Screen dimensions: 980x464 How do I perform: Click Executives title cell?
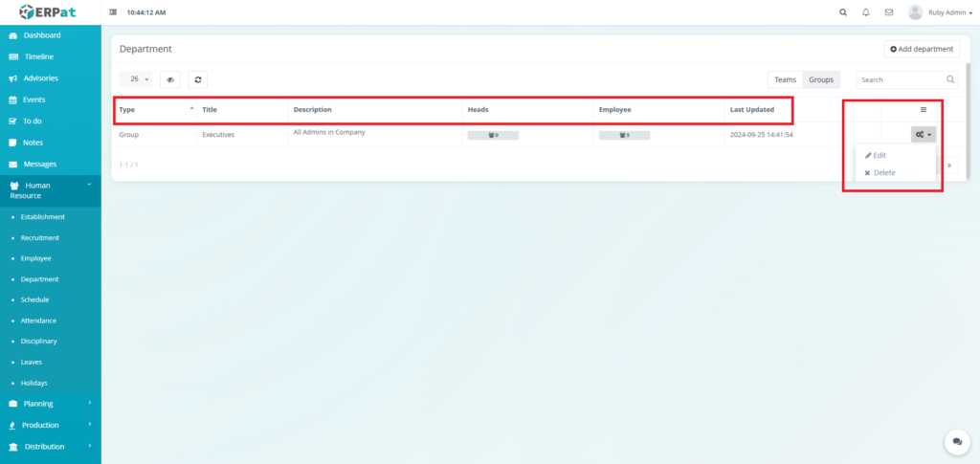click(x=218, y=135)
